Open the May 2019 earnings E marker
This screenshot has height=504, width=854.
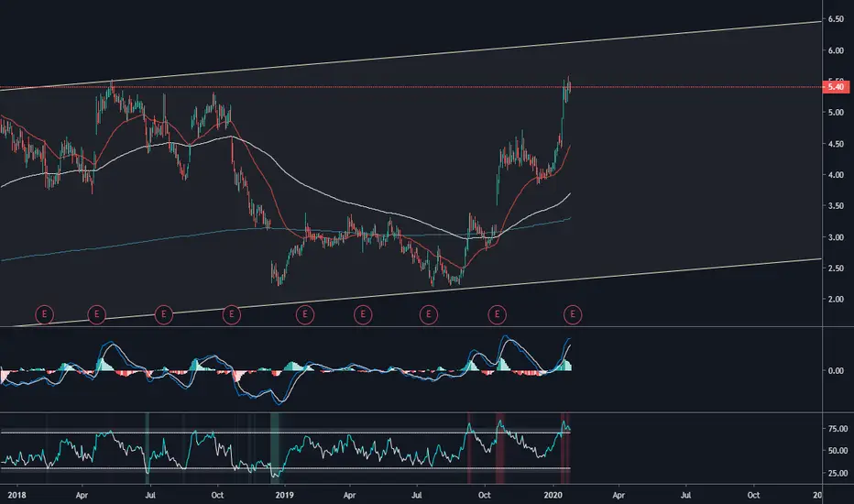pyautogui.click(x=363, y=314)
